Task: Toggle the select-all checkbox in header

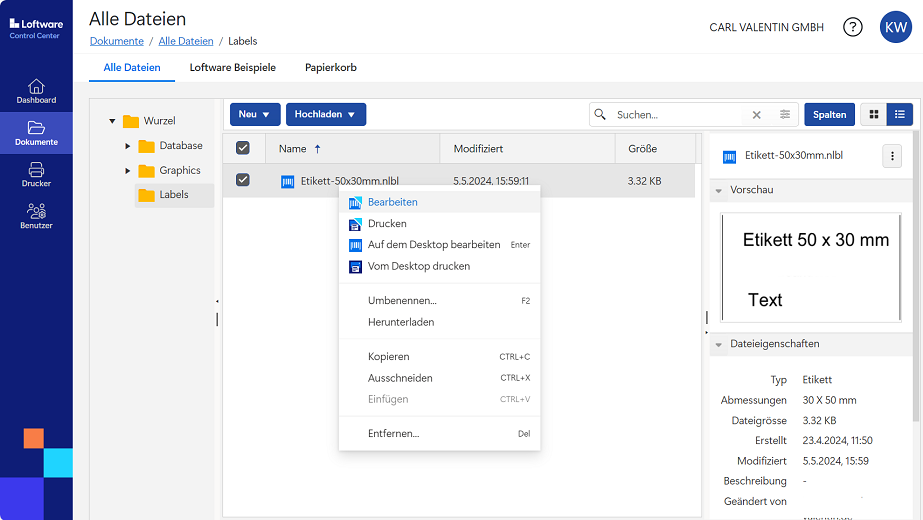Action: [x=243, y=148]
